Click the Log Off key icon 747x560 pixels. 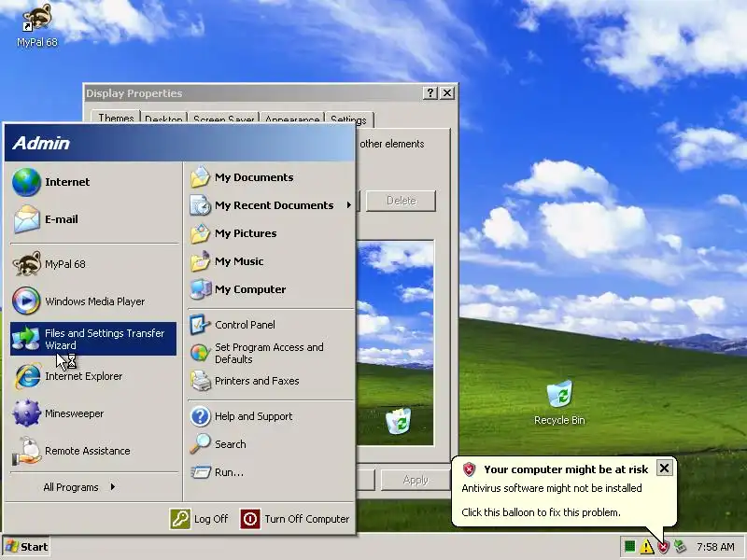(180, 519)
